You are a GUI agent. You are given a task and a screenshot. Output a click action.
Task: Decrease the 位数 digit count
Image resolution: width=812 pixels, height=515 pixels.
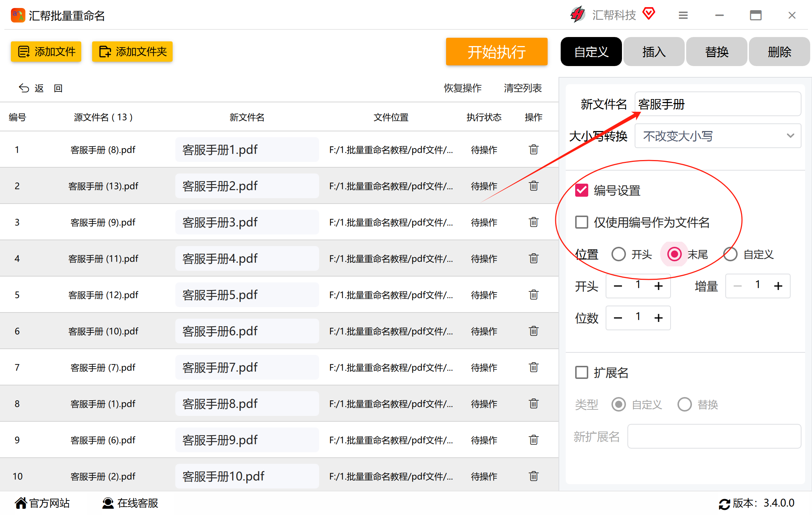point(618,318)
